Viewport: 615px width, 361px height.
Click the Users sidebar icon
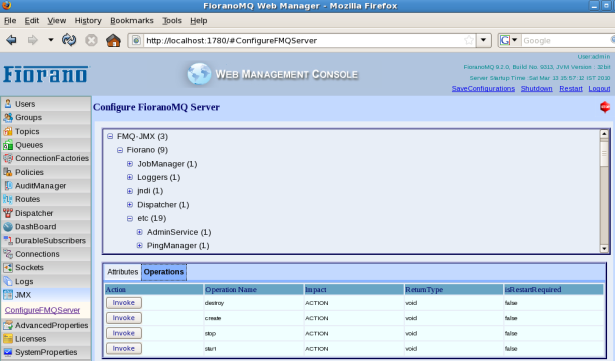point(8,104)
